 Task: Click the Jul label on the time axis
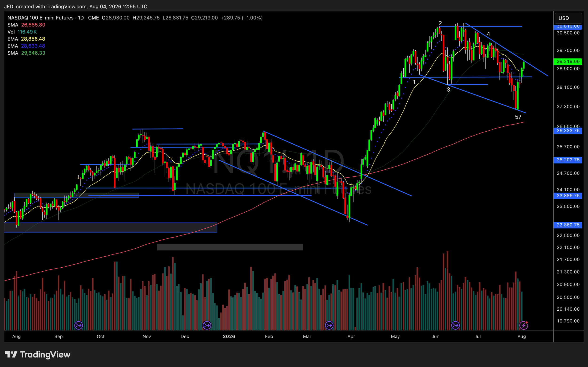click(x=478, y=336)
